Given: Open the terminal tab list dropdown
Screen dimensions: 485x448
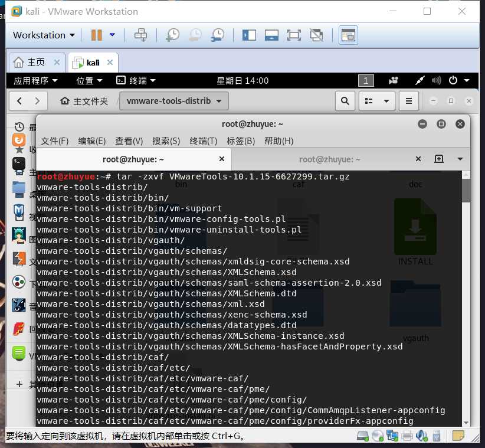Looking at the screenshot, I should coord(460,159).
